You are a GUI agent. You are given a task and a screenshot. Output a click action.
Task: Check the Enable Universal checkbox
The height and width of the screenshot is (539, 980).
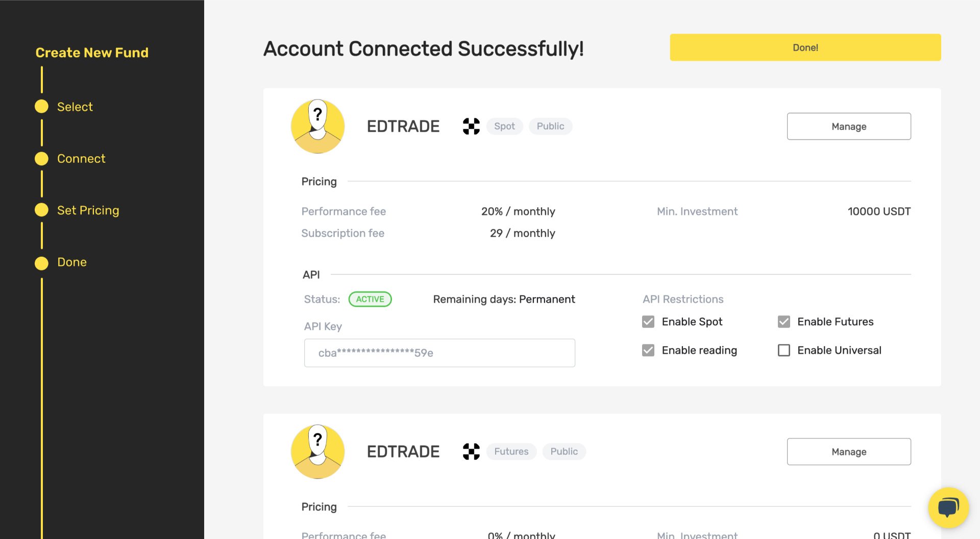pos(783,350)
